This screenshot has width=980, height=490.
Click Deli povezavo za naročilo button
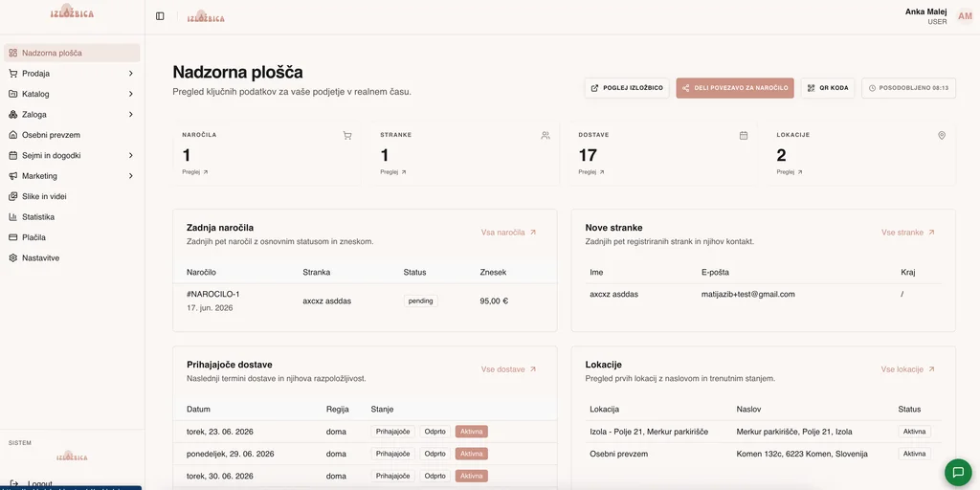click(x=735, y=88)
